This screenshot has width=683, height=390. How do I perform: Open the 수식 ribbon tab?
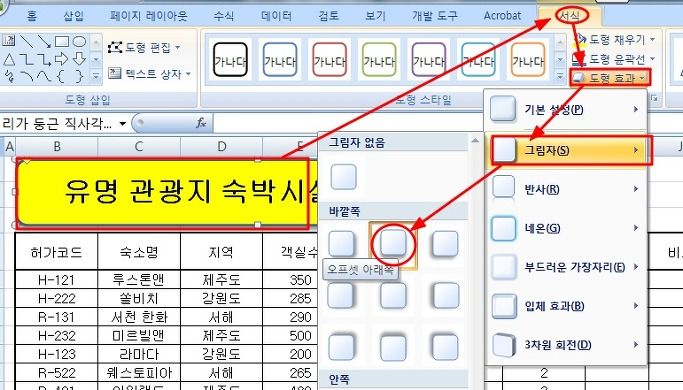click(x=224, y=16)
